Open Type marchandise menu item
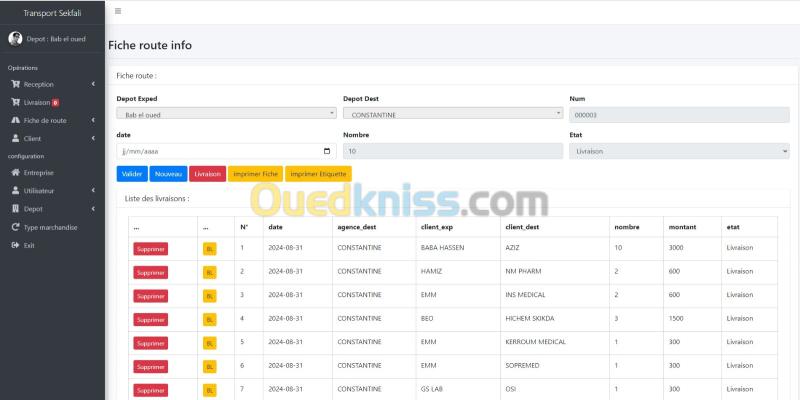 point(52,227)
